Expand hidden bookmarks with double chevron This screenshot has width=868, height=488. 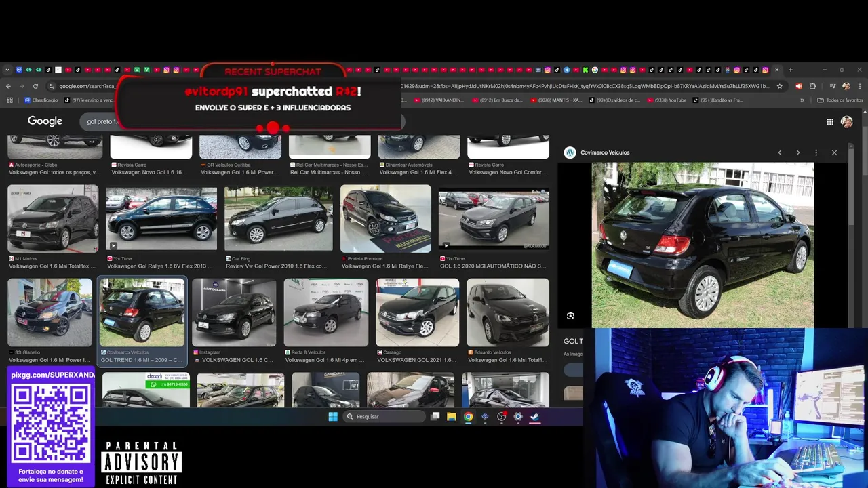802,100
